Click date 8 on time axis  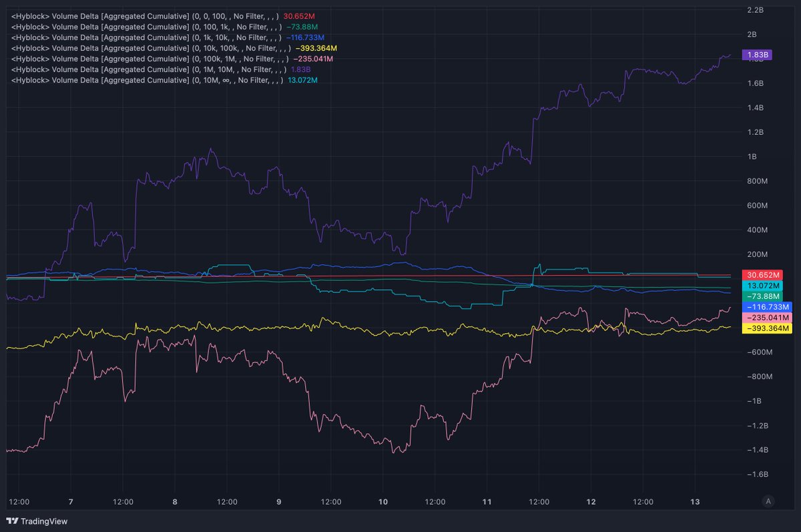coord(175,501)
